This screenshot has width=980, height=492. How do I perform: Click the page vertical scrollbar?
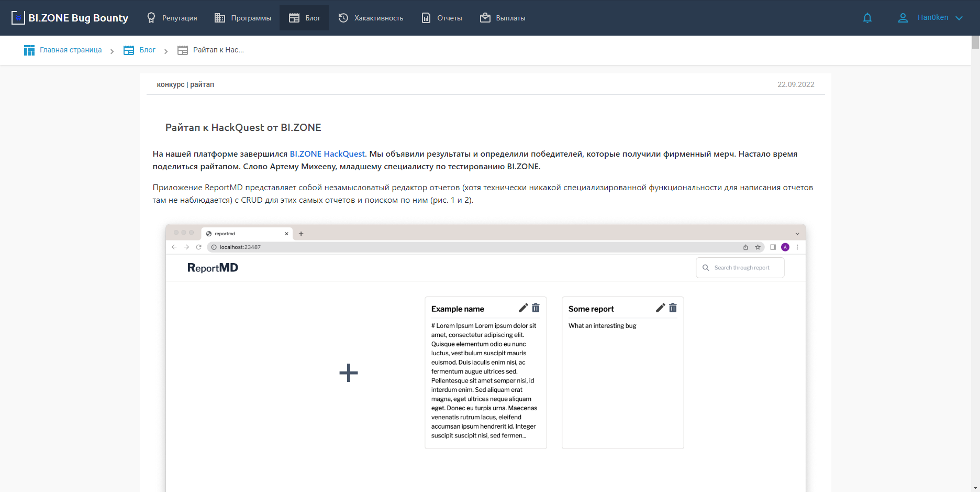(975, 262)
